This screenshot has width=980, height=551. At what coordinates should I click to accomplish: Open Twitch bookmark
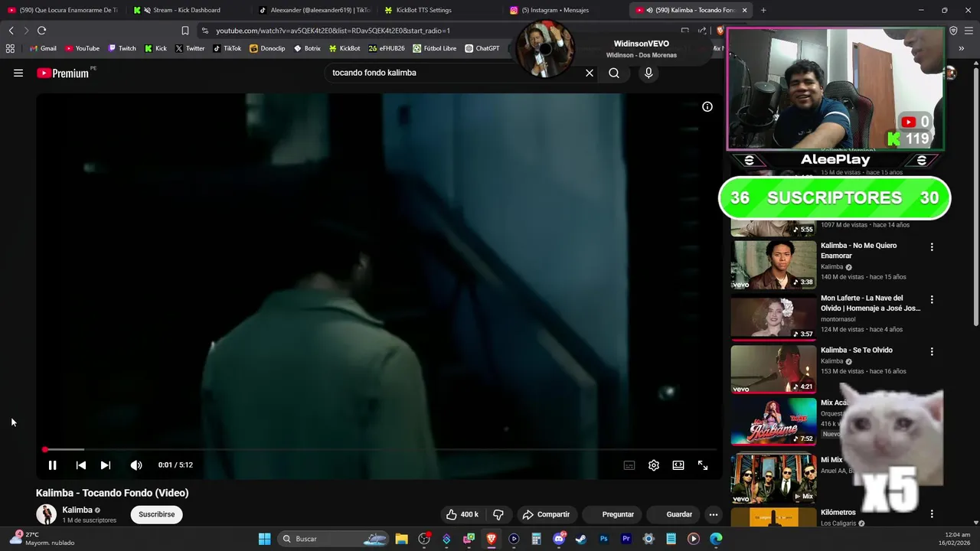122,48
